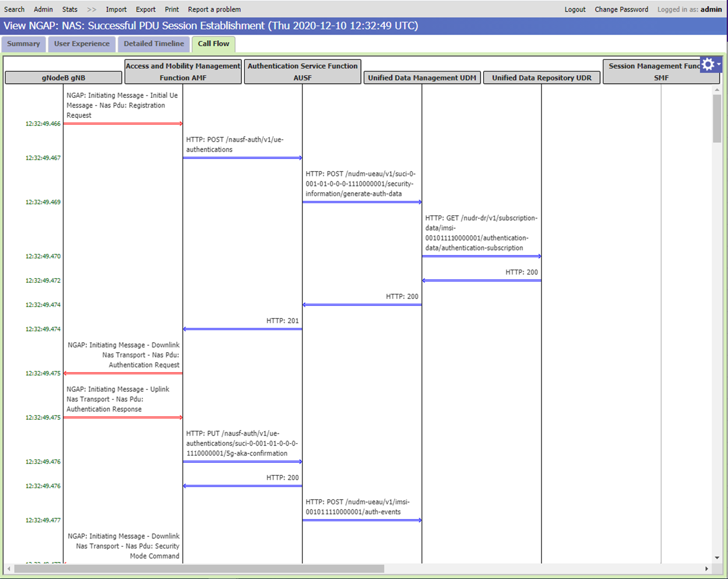The width and height of the screenshot is (728, 579).
Task: Click the Registration Request message arrow
Action: 123,124
